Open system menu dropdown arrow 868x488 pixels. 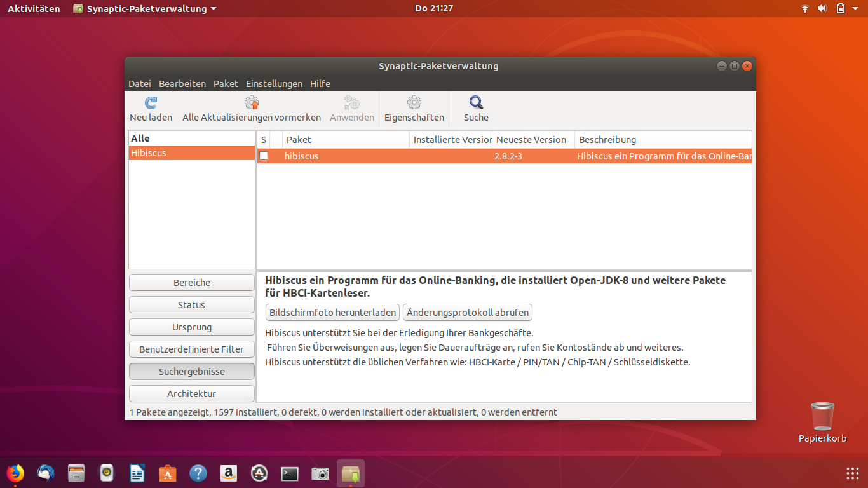[x=855, y=9]
